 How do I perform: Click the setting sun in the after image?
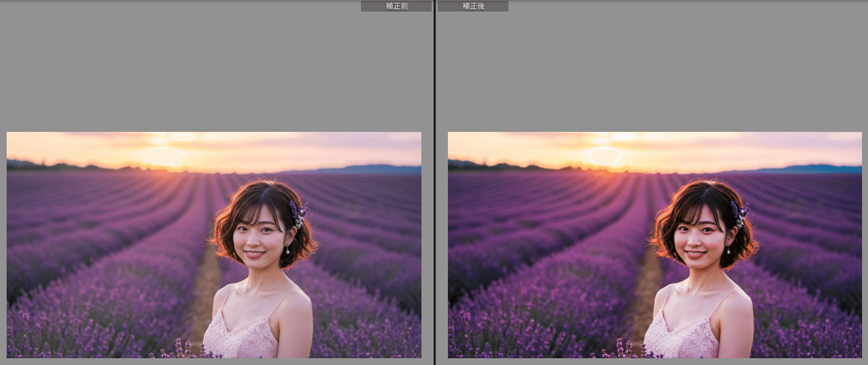click(x=605, y=156)
